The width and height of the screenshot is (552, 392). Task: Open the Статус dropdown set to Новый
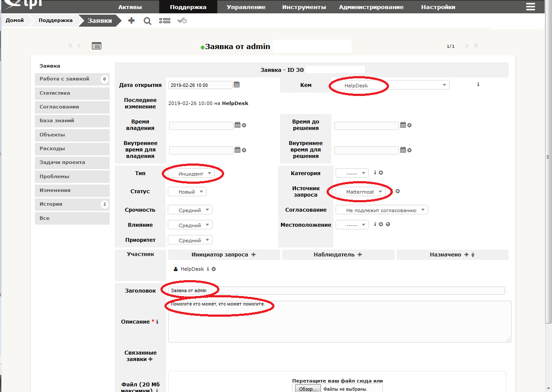click(187, 192)
